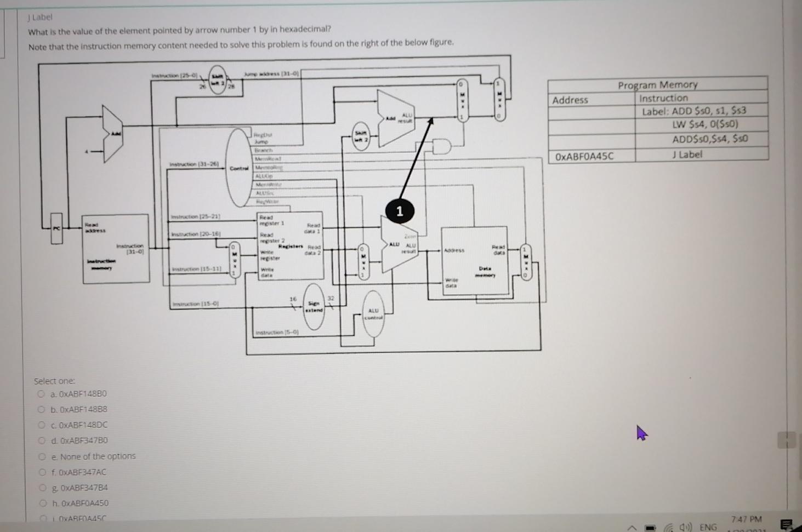Click the black circle marker labeled 1
Image resolution: width=802 pixels, height=532 pixels.
point(399,210)
